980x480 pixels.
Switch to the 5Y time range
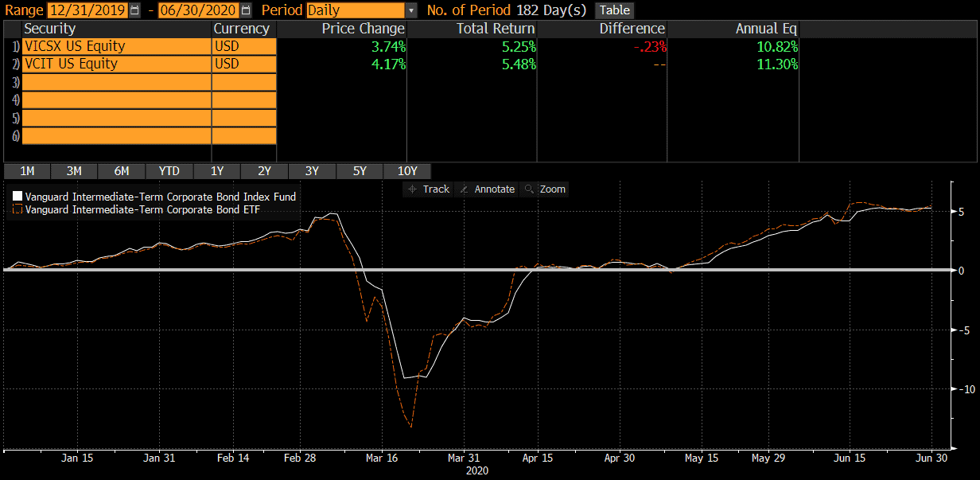click(x=360, y=171)
